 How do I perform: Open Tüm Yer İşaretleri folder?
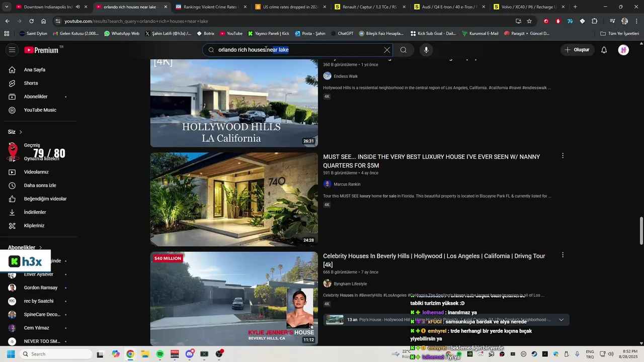(620, 34)
